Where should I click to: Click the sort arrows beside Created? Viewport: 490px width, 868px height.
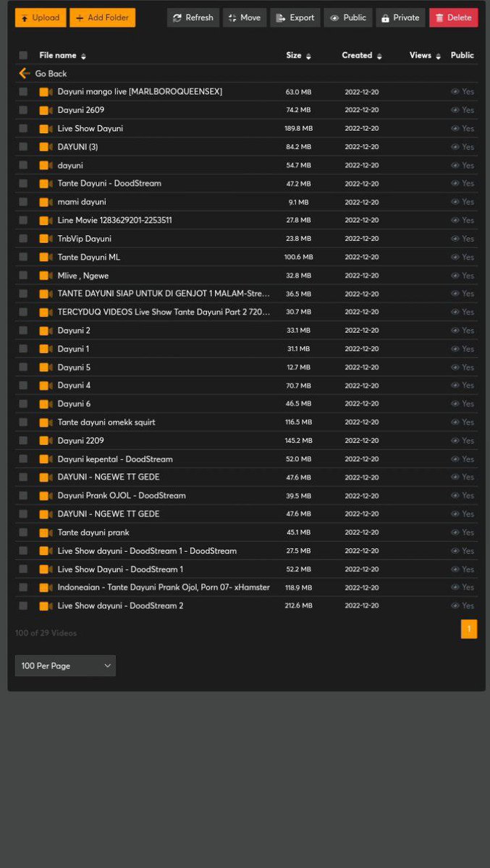coord(379,56)
